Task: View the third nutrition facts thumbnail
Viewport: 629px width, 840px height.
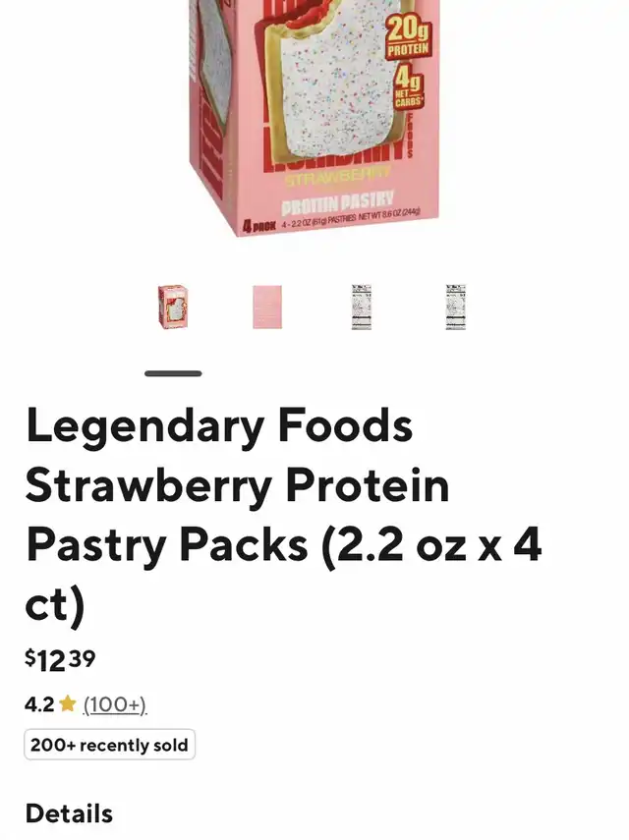Action: tap(362, 307)
